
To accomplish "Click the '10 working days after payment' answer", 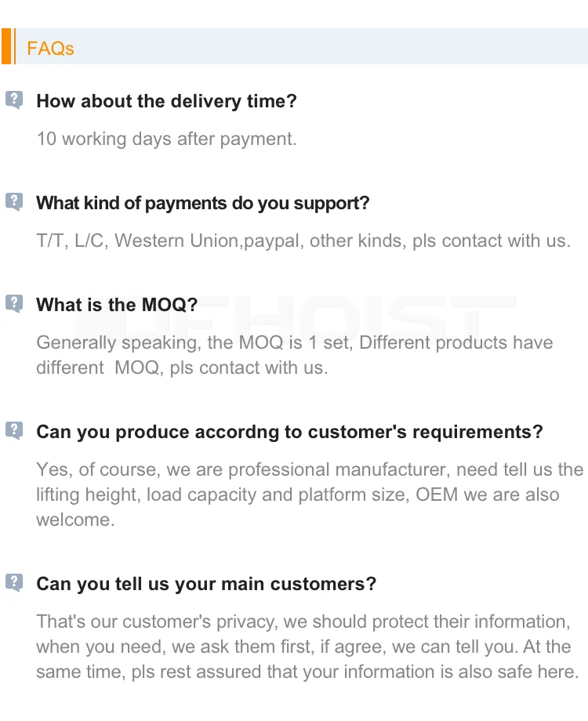I will point(166,139).
